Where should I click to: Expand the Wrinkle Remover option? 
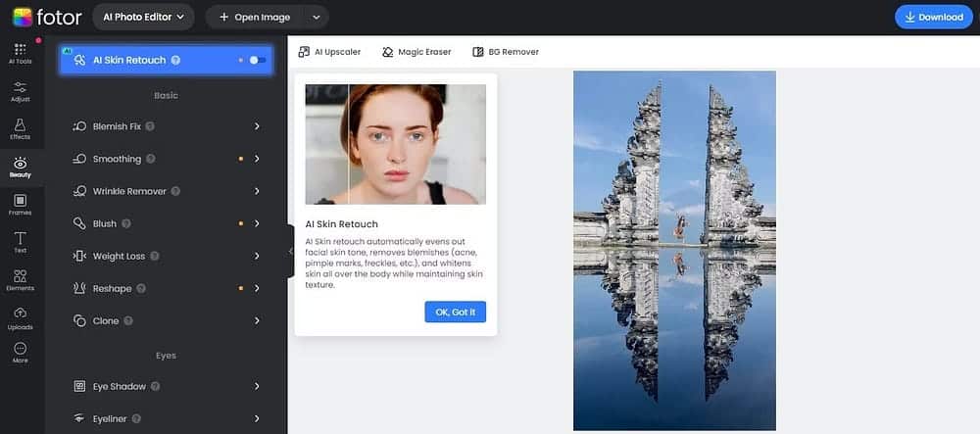click(x=257, y=191)
